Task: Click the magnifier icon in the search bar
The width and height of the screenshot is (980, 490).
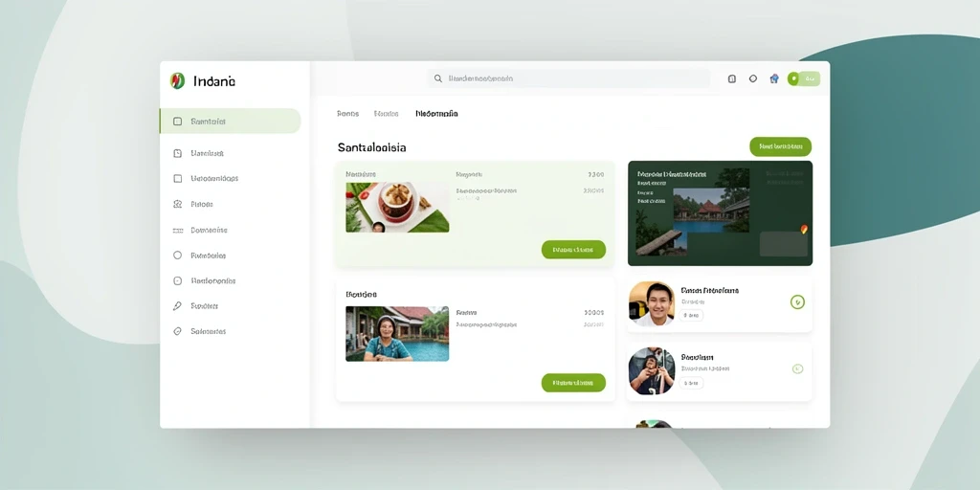Action: click(438, 78)
